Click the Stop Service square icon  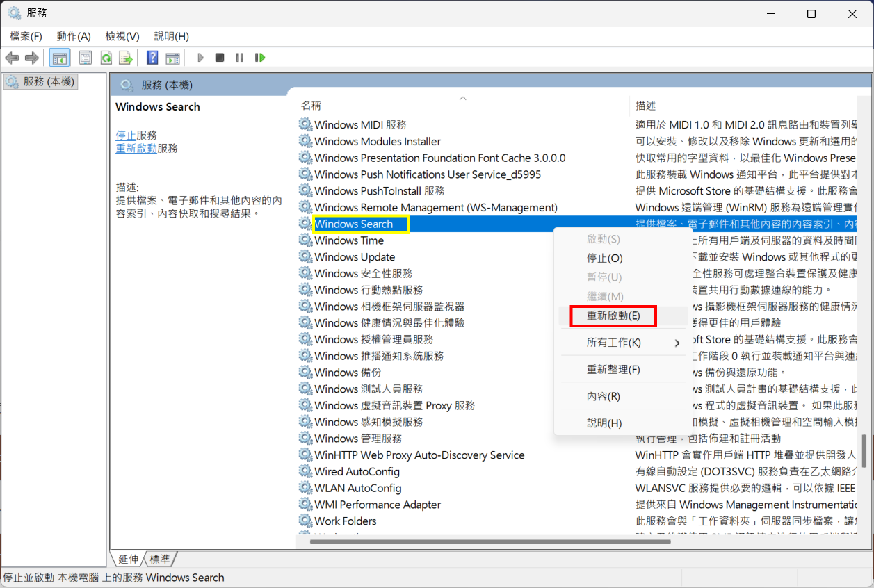pyautogui.click(x=220, y=58)
